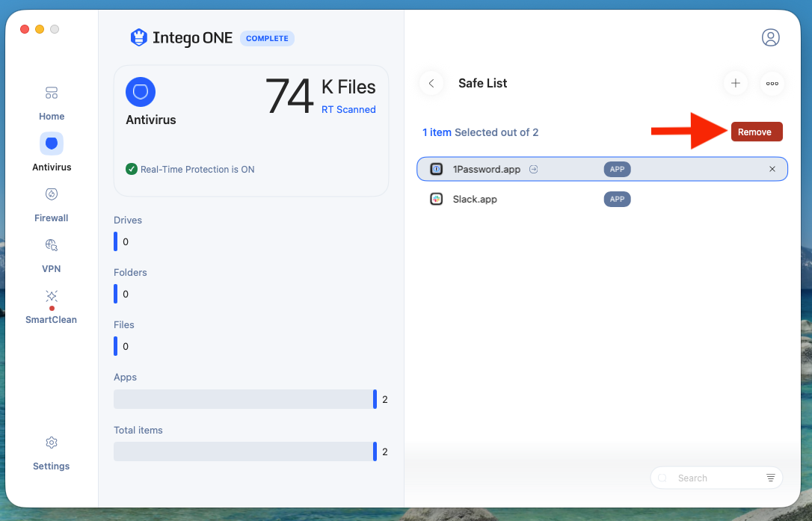Click the SmartClean label in sidebar
The image size is (812, 521).
pos(52,319)
